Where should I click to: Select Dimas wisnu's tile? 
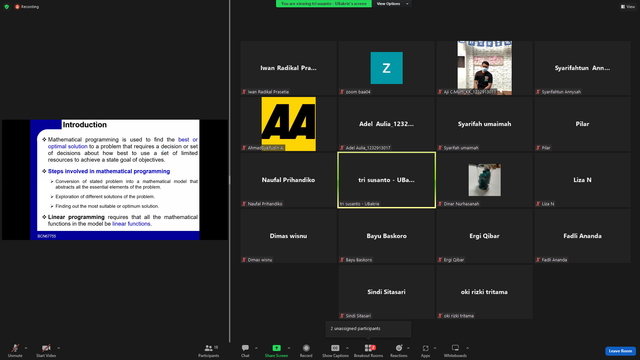click(289, 236)
